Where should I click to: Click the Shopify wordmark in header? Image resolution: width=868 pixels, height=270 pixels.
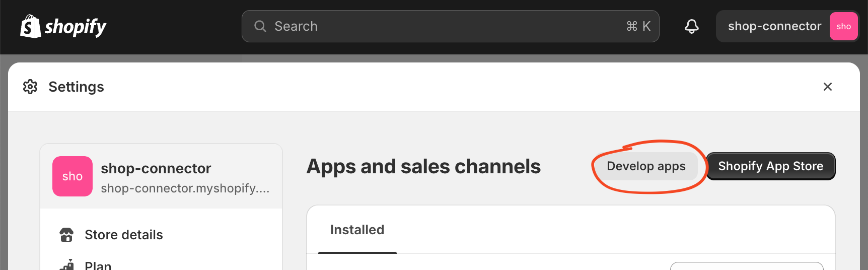76,27
